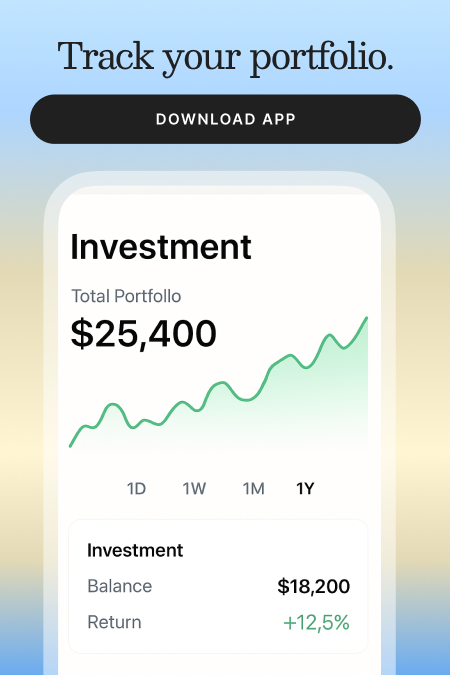Click the Return row label

point(115,622)
